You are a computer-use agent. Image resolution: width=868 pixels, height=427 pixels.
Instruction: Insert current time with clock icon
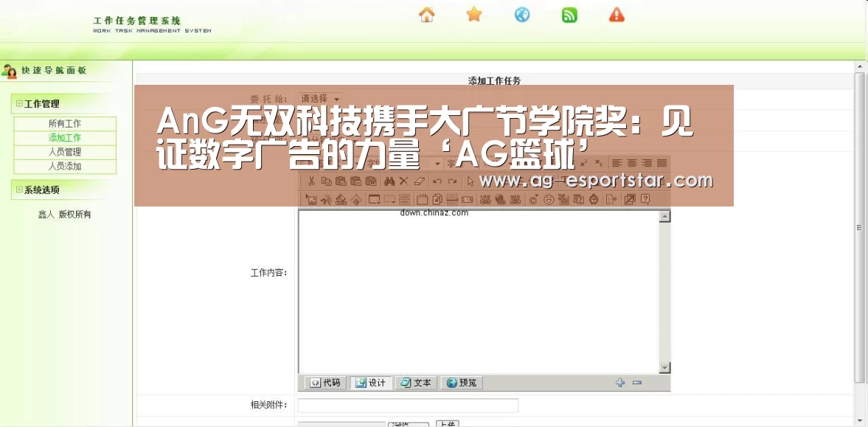pos(594,199)
